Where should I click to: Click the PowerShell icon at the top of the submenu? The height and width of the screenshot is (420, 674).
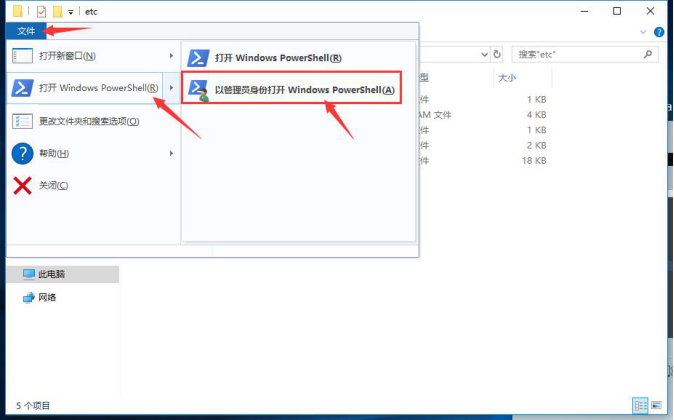(198, 58)
